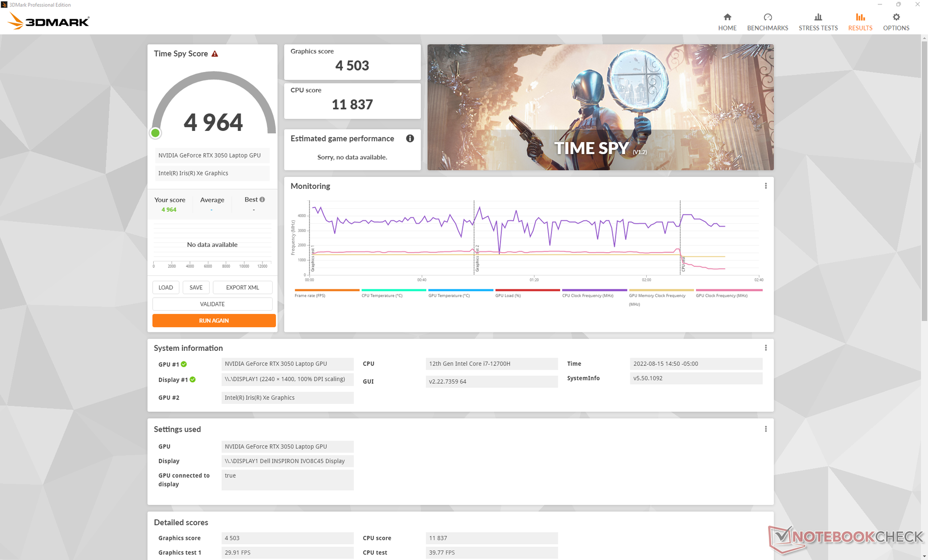Click EXPORT XML button
This screenshot has width=928, height=560.
pyautogui.click(x=242, y=287)
